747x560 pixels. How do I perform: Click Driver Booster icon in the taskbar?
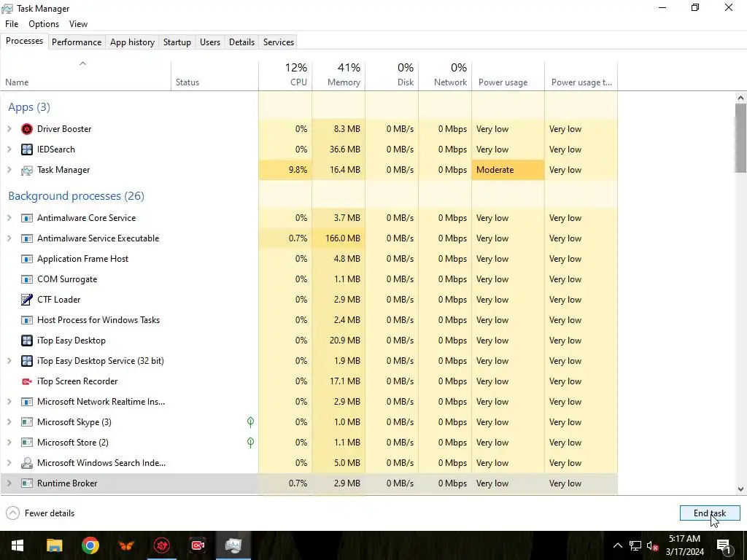pos(162,545)
